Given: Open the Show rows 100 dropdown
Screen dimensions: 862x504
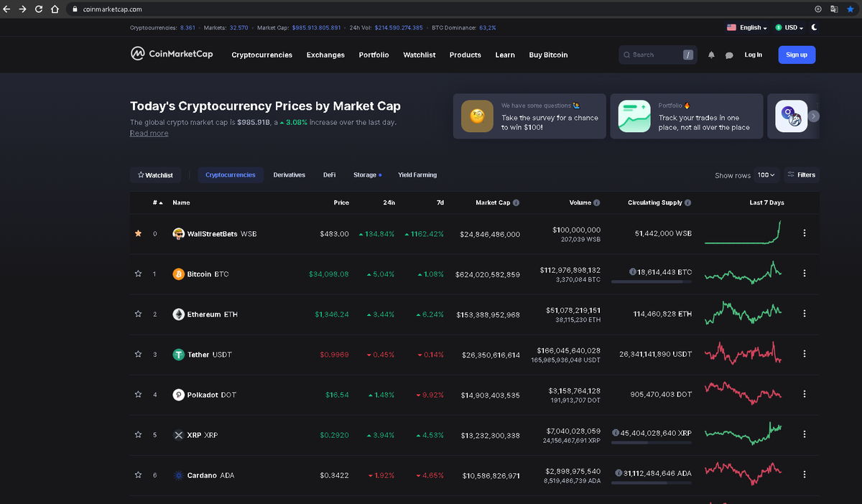Looking at the screenshot, I should (x=767, y=175).
